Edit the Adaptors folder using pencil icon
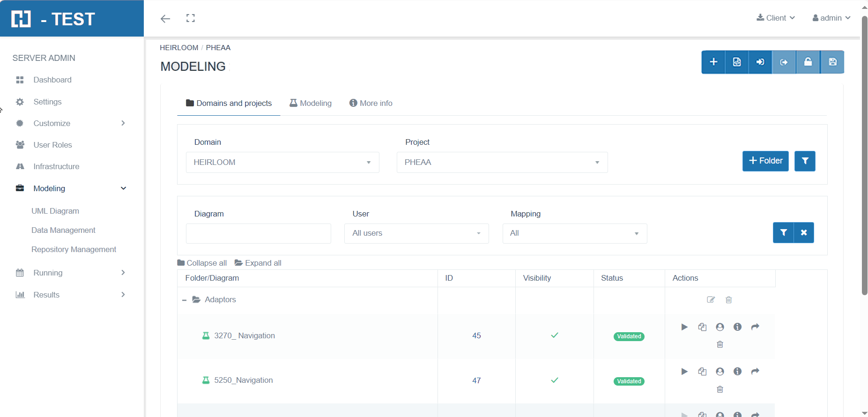The height and width of the screenshot is (417, 868). [711, 300]
